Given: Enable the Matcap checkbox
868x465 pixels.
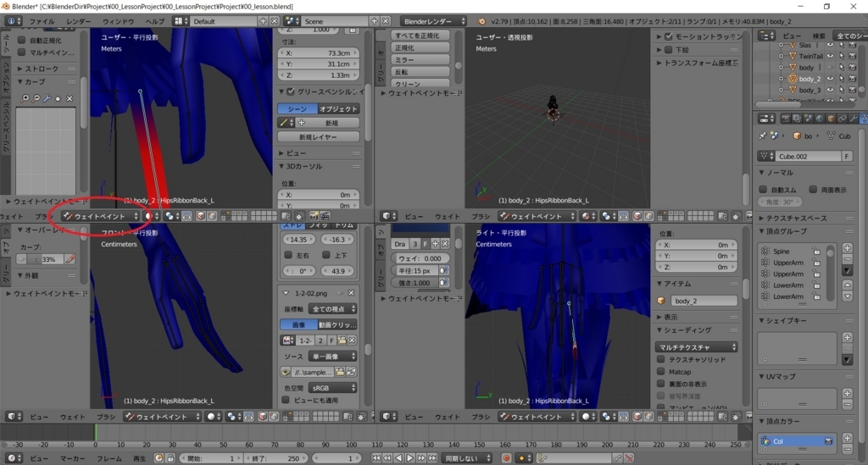Looking at the screenshot, I should point(661,372).
